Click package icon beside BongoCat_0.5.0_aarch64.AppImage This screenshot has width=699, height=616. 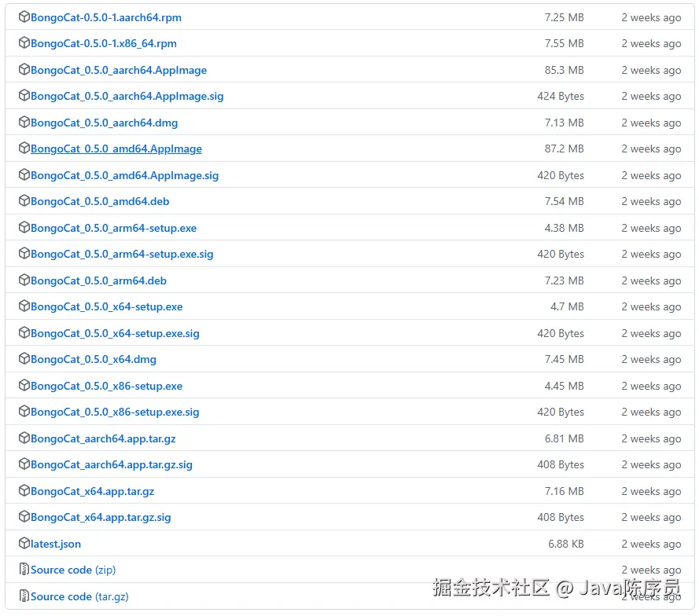24,69
